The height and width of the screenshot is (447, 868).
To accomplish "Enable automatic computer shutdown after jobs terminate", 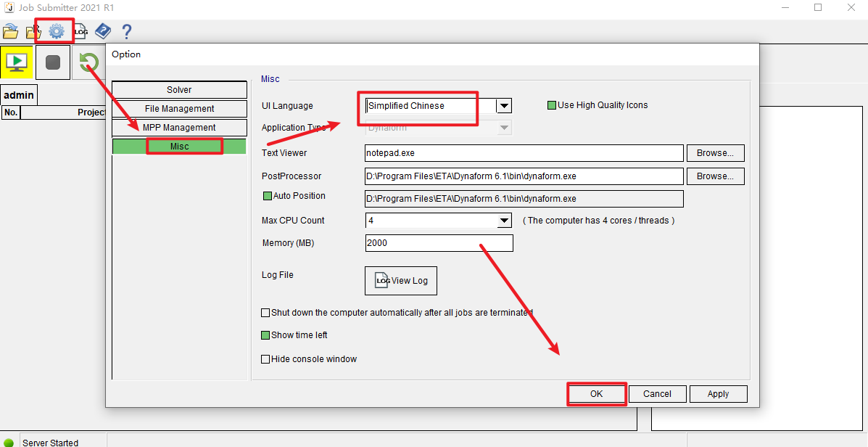I will tap(265, 313).
